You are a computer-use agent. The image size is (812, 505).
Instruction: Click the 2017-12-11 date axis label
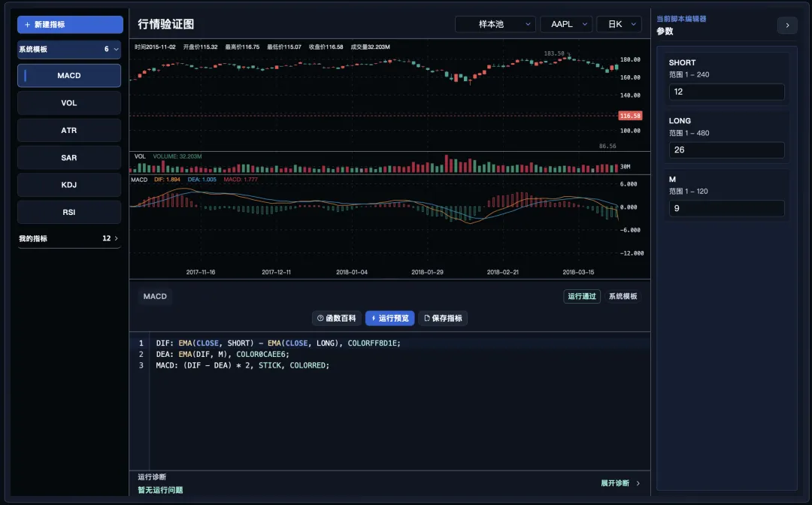point(276,272)
